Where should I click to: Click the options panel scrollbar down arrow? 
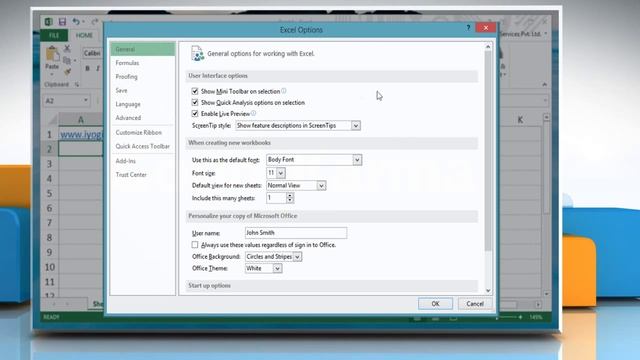[x=488, y=291]
